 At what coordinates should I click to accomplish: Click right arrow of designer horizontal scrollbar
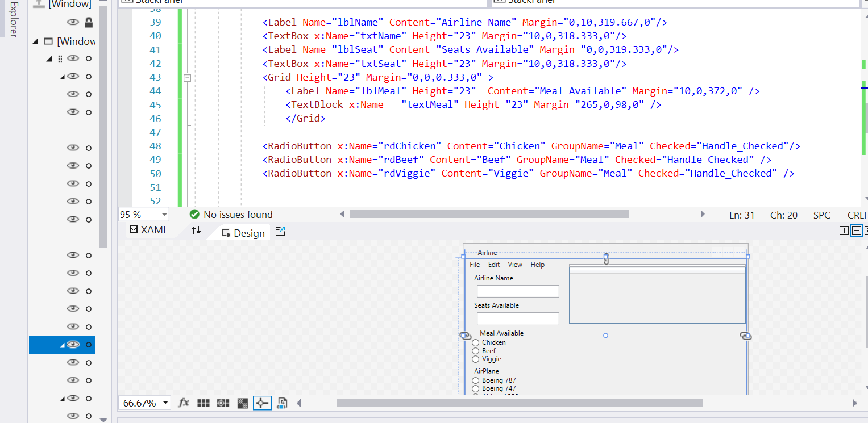854,403
